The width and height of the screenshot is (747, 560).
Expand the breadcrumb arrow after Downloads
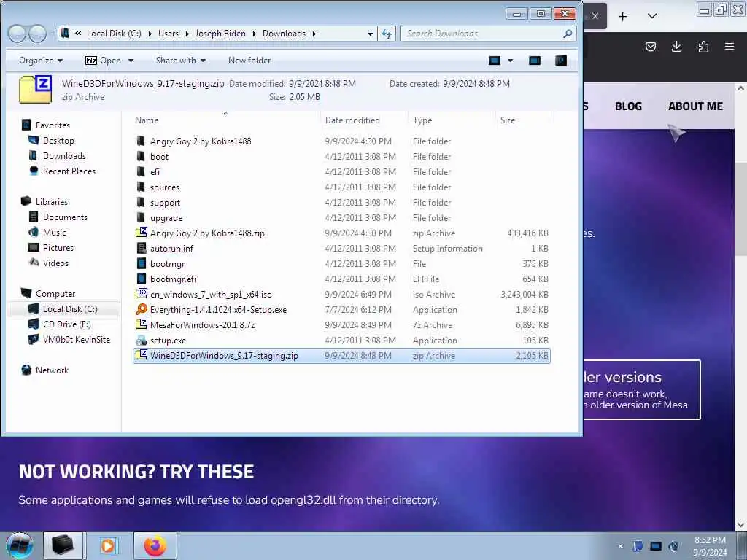click(x=314, y=34)
